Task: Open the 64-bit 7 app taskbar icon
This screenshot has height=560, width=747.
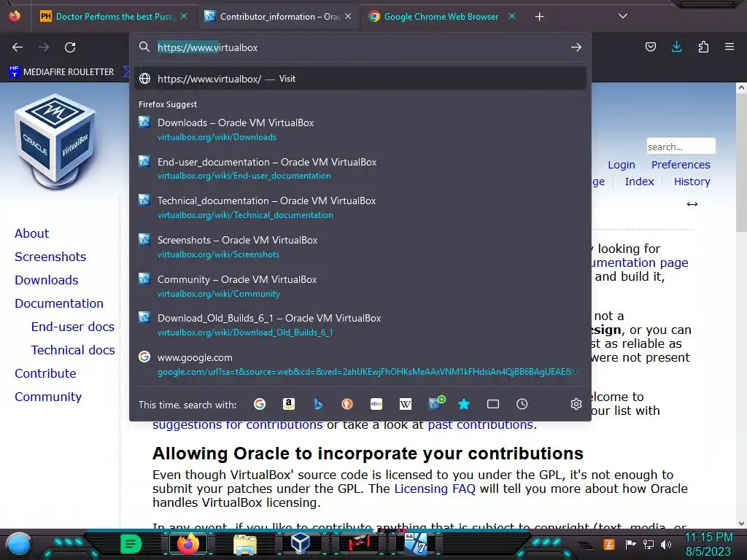Action: [x=416, y=544]
